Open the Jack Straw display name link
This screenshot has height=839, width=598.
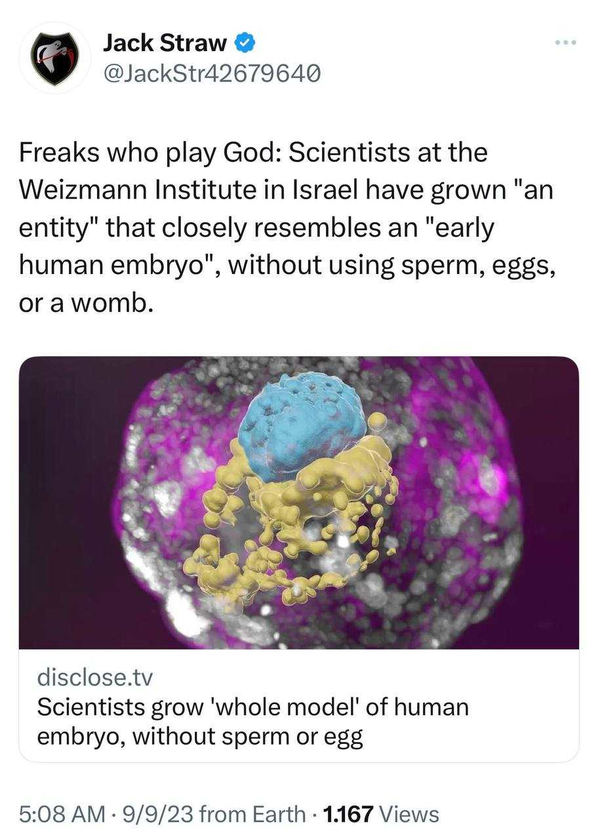click(165, 43)
